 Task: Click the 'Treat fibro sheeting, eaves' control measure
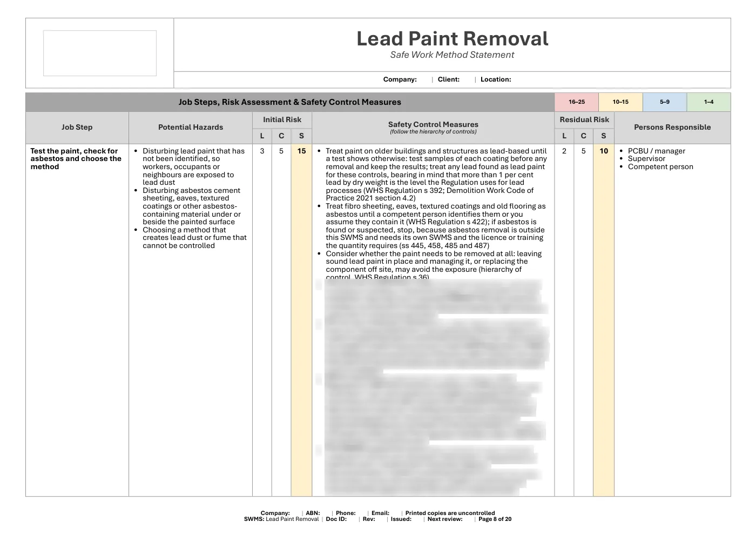click(x=436, y=226)
